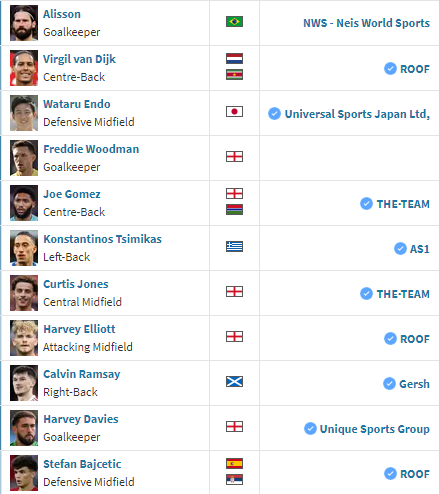Open the Unique Sports Group agent page
This screenshot has height=494, width=439.
(375, 429)
